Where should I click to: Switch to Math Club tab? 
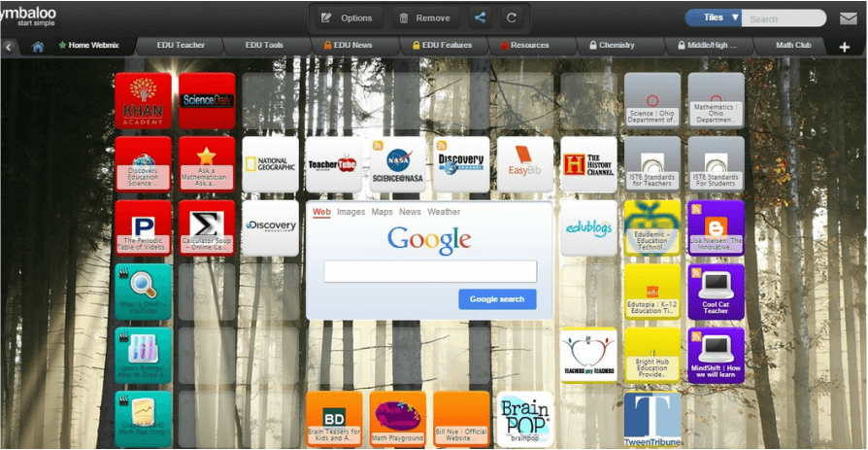pos(793,46)
